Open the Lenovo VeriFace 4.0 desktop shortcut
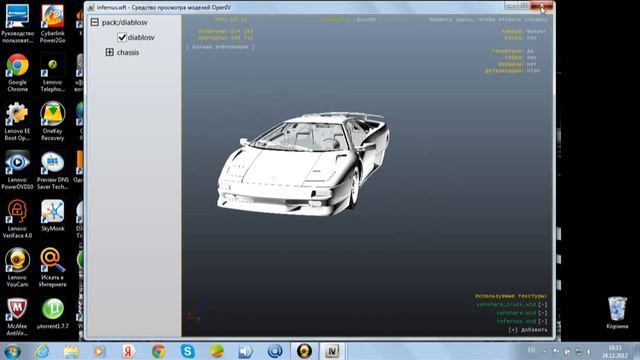The width and height of the screenshot is (640, 360). click(x=18, y=219)
